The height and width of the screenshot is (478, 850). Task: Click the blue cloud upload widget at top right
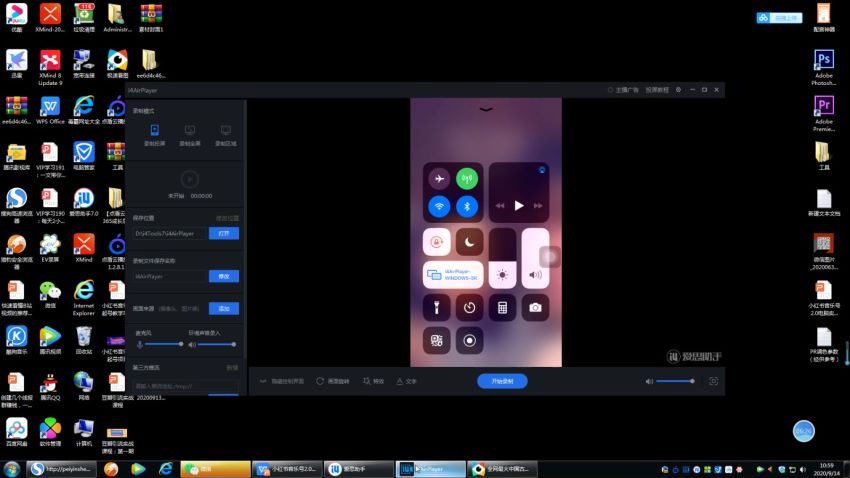coord(779,18)
